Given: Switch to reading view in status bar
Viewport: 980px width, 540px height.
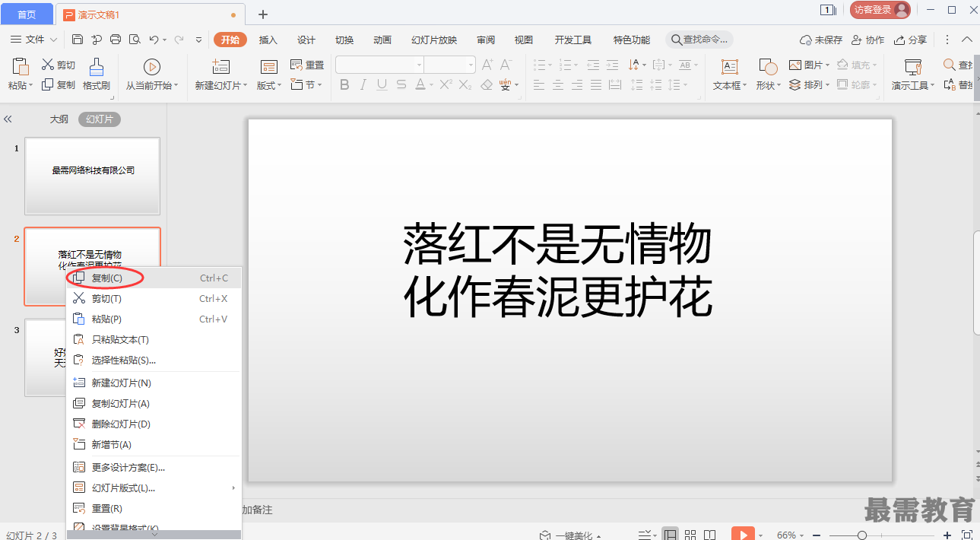Looking at the screenshot, I should click(x=709, y=535).
